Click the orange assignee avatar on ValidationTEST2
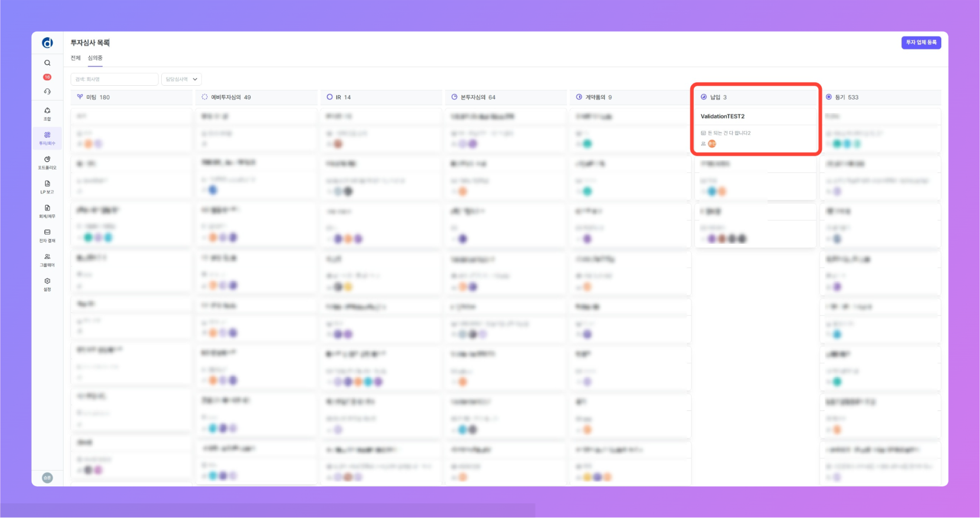Viewport: 980px width, 518px height. coord(712,144)
